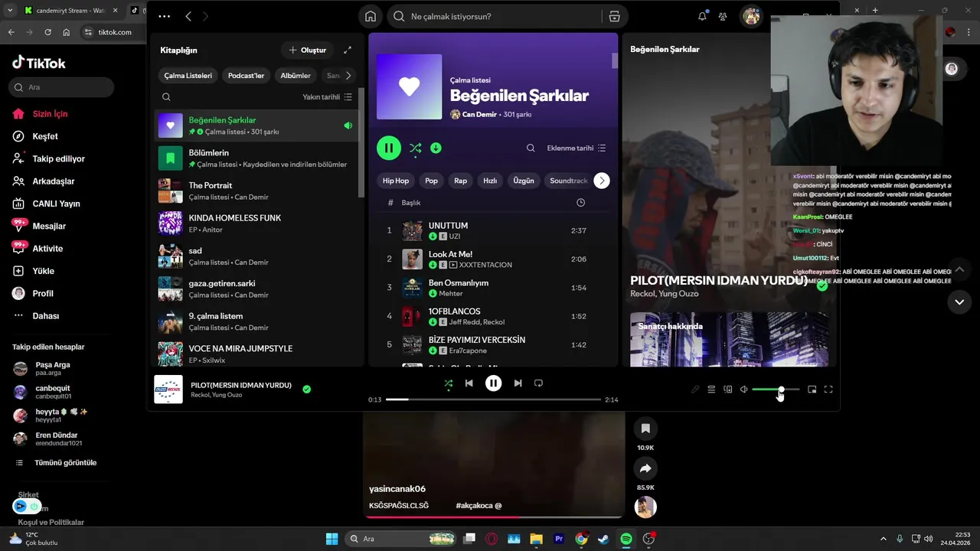Expand the library panel with the arrows icon
Viewport: 980px width, 551px height.
click(x=348, y=50)
